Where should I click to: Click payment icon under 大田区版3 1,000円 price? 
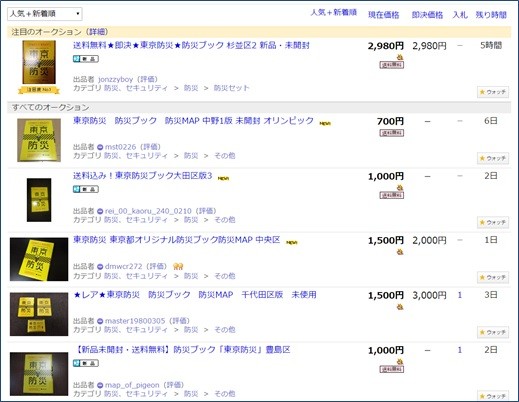pyautogui.click(x=400, y=188)
